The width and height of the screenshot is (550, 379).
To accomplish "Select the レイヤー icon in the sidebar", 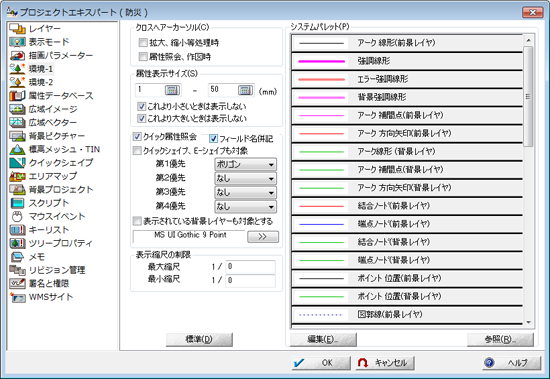I will (x=17, y=28).
